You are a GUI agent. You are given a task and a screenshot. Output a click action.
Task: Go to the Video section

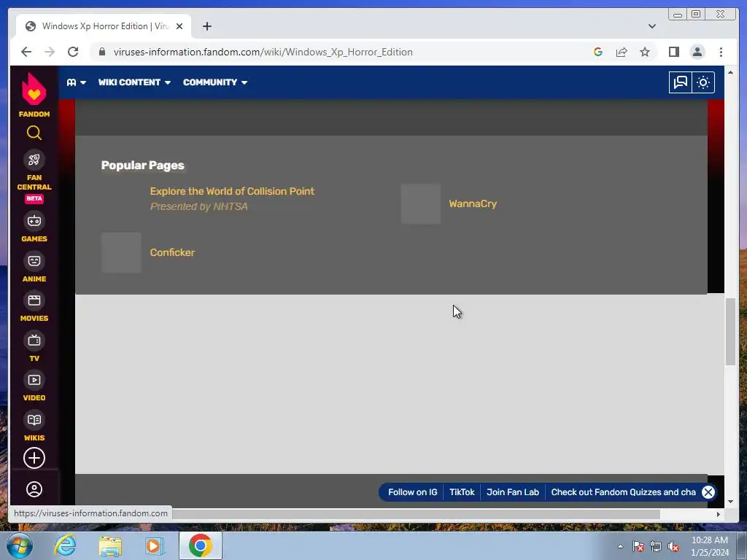(34, 386)
